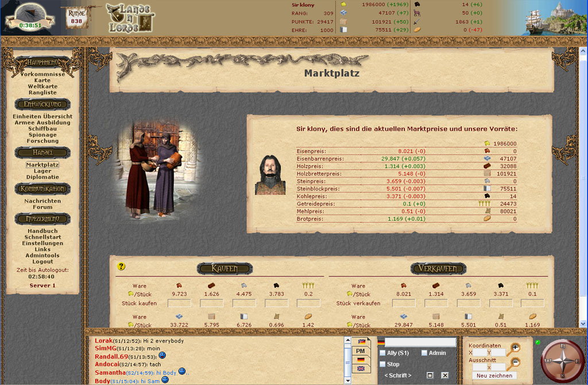Focus the chat message input field
The width and height of the screenshot is (588, 385).
point(420,342)
